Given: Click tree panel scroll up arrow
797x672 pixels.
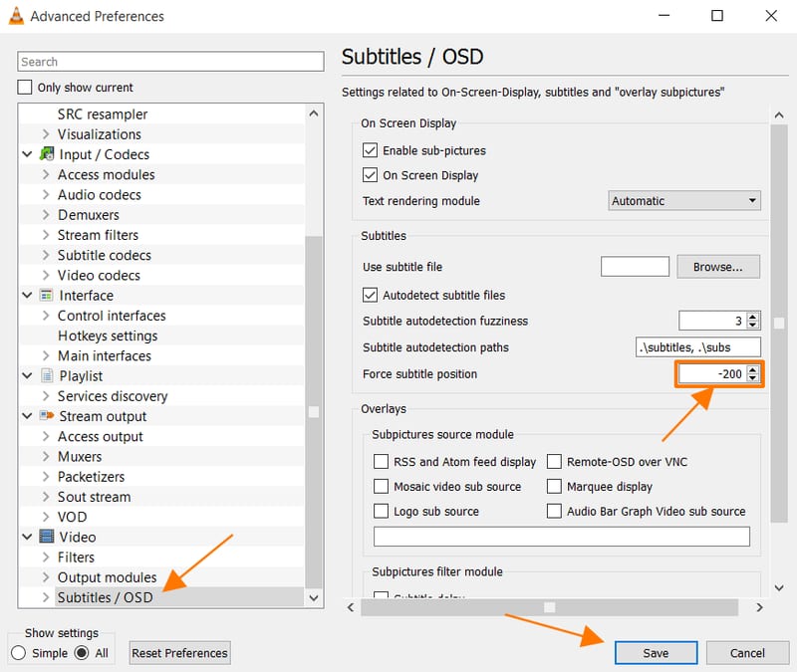Looking at the screenshot, I should coord(314,113).
